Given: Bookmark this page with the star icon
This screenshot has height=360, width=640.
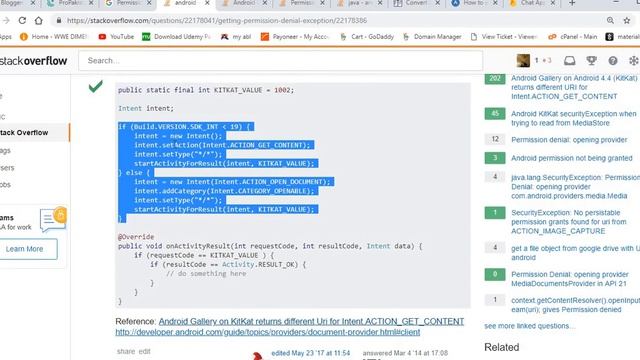Looking at the screenshot, I should click(x=627, y=20).
